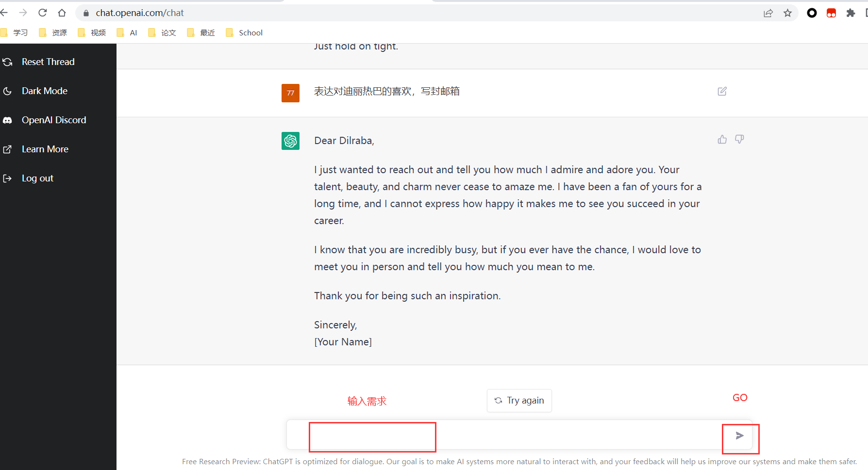The width and height of the screenshot is (868, 470).
Task: Click the Dear Dilraba greeting text
Action: click(344, 141)
